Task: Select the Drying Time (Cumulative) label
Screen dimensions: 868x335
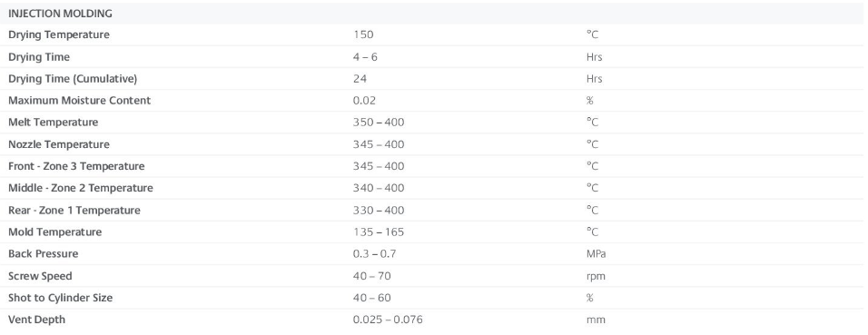Action: click(73, 79)
